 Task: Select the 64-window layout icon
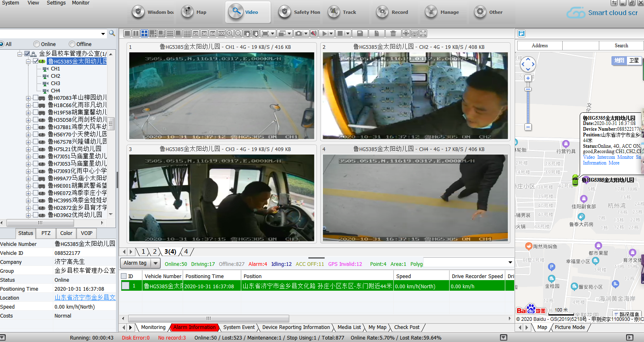(213, 33)
